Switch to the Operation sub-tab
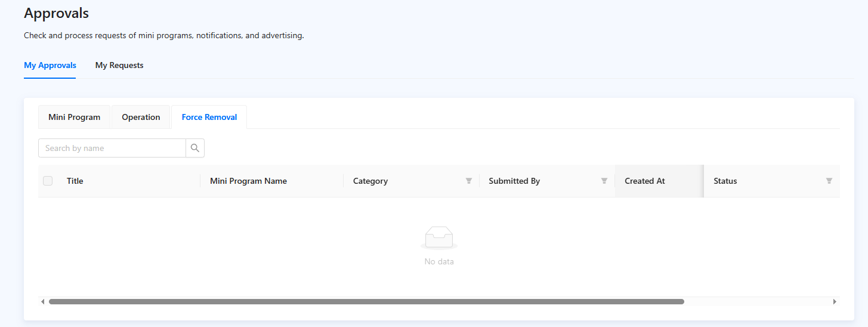This screenshot has width=868, height=327. [x=141, y=117]
